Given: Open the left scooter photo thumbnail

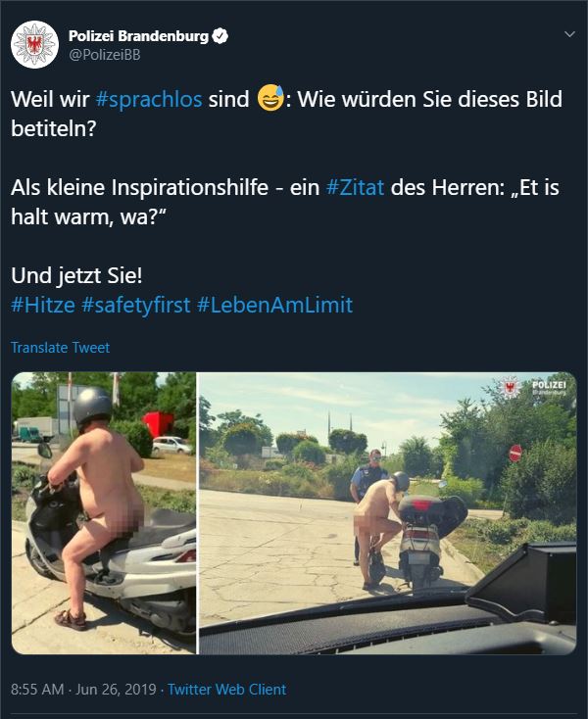Looking at the screenshot, I should (104, 513).
